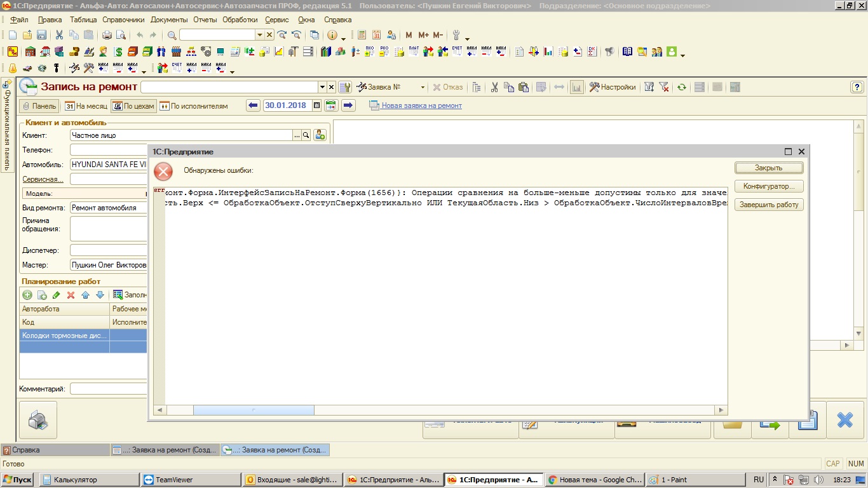Open the Документы menu
The width and height of the screenshot is (868, 488).
[169, 20]
